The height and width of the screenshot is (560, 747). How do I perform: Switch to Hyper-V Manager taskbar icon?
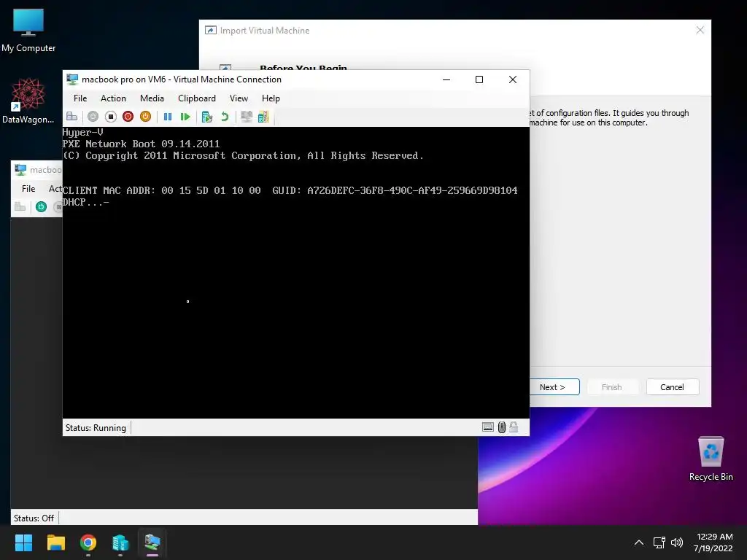click(x=152, y=542)
